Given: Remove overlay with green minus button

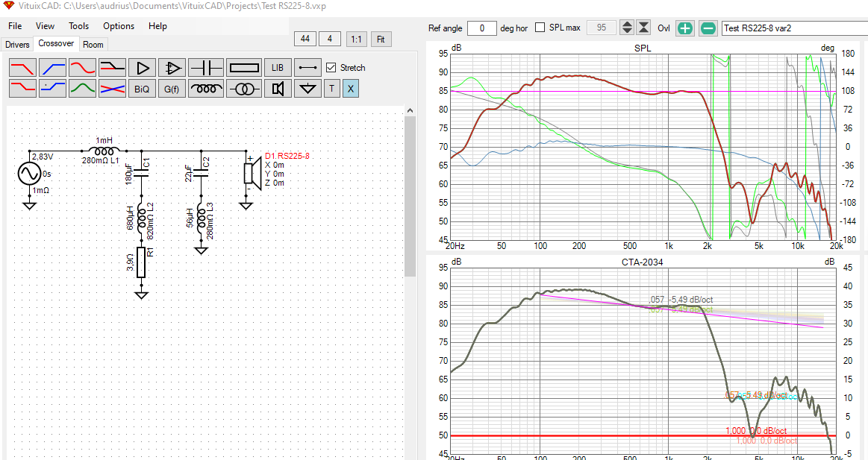Looking at the screenshot, I should pyautogui.click(x=708, y=28).
